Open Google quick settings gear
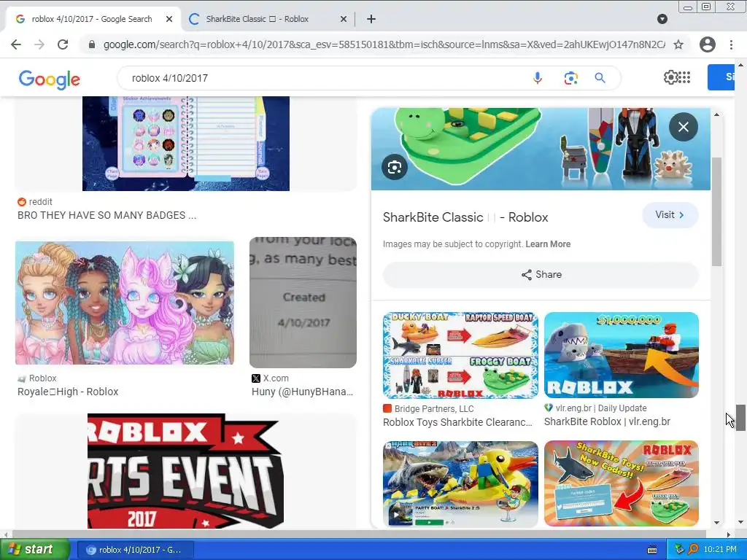747x560 pixels. [x=670, y=77]
